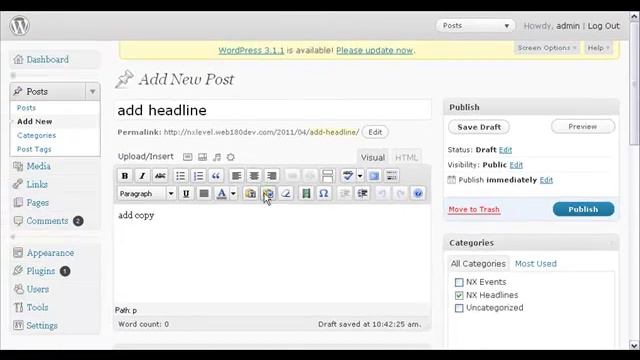Image resolution: width=640 pixels, height=360 pixels.
Task: Open the spellchecker language dropdown arrow
Action: coord(360,176)
